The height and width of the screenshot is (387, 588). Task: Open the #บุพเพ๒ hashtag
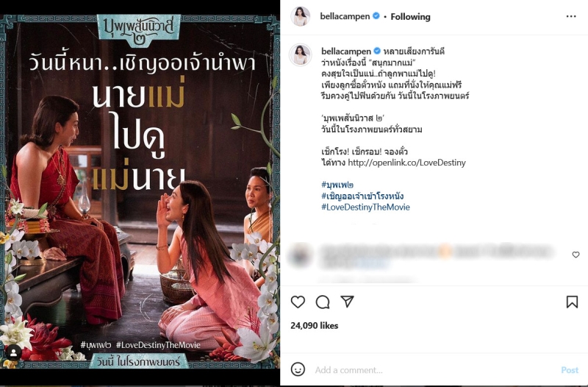coord(337,185)
